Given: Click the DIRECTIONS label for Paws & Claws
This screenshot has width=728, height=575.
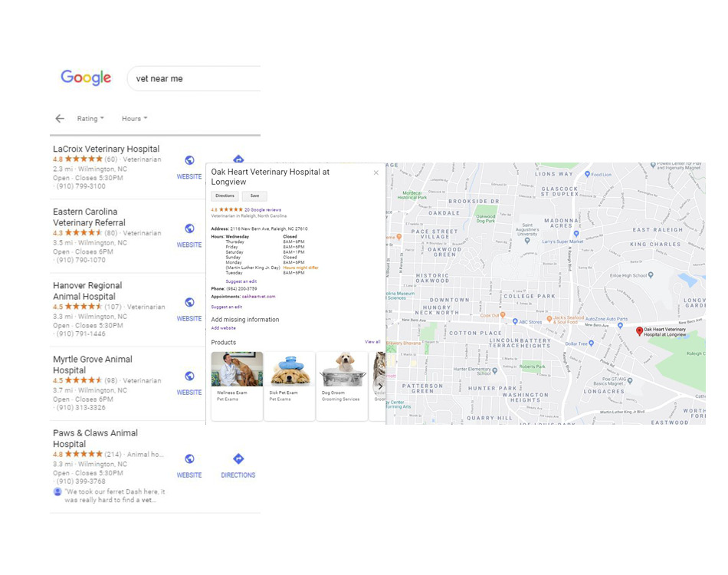Looking at the screenshot, I should [238, 475].
